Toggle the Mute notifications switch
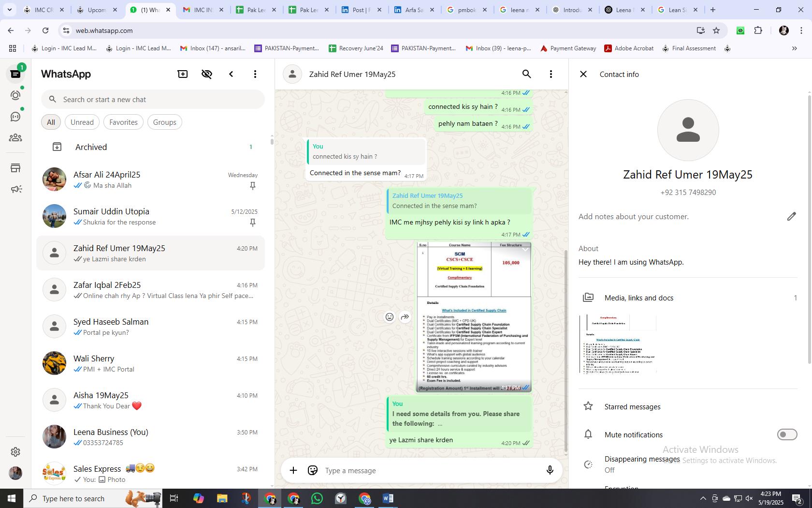Image resolution: width=812 pixels, height=508 pixels. coord(787,434)
